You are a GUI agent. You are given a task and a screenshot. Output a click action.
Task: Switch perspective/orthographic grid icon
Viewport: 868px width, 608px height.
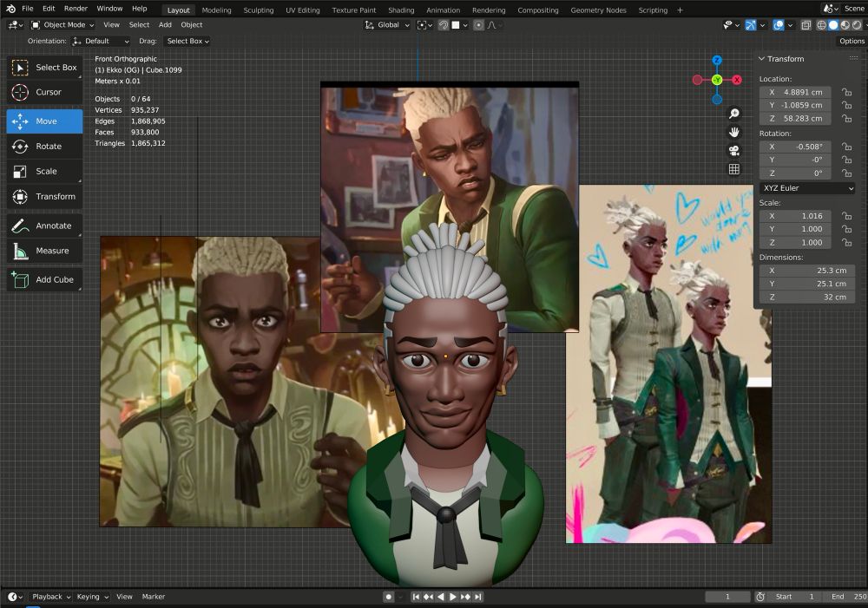(734, 169)
